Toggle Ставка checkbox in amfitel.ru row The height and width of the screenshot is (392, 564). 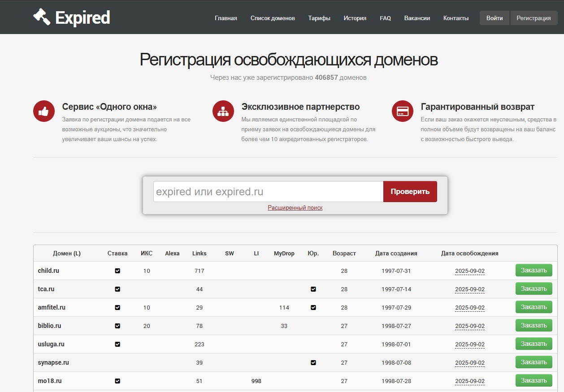tap(117, 308)
